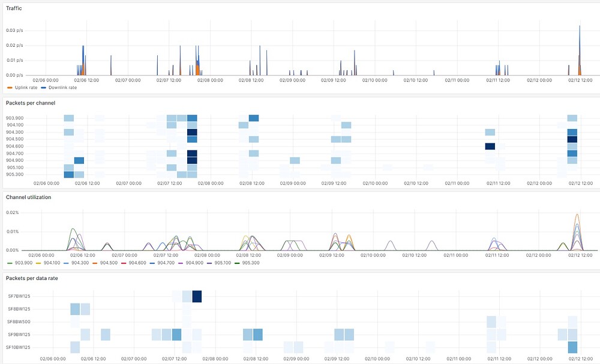This screenshot has width=600, height=364.
Task: Click the blue Downlink rate color swatch
Action: (x=44, y=88)
